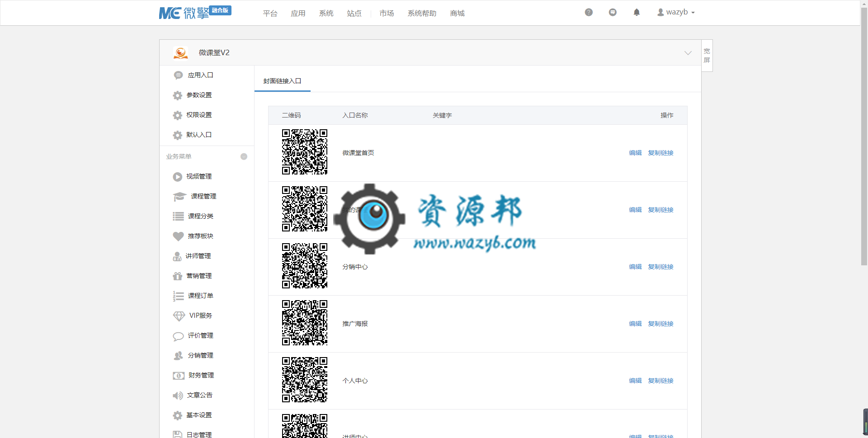Screen dimensions: 868x438
Task: Click 编辑 for 微课堂首页
Action: [635, 153]
